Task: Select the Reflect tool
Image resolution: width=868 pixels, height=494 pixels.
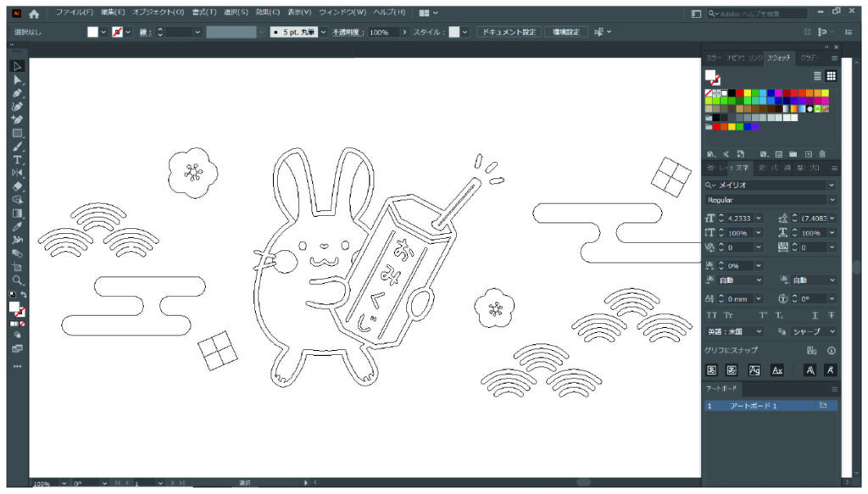Action: click(17, 173)
